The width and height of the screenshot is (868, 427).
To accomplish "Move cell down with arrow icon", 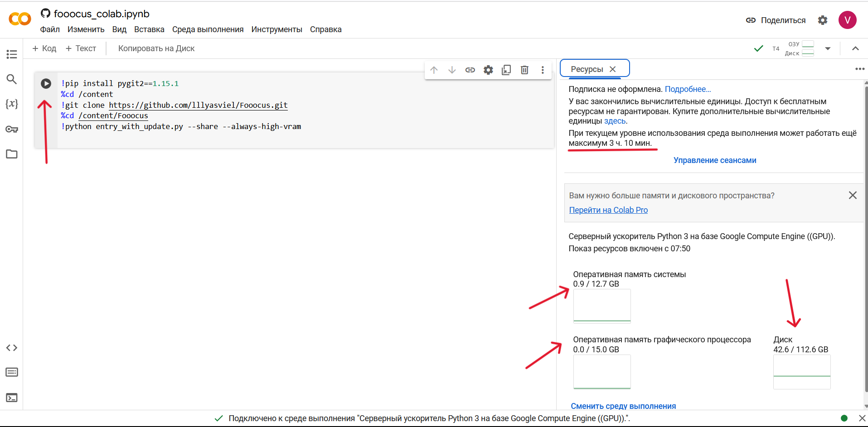I will click(452, 70).
